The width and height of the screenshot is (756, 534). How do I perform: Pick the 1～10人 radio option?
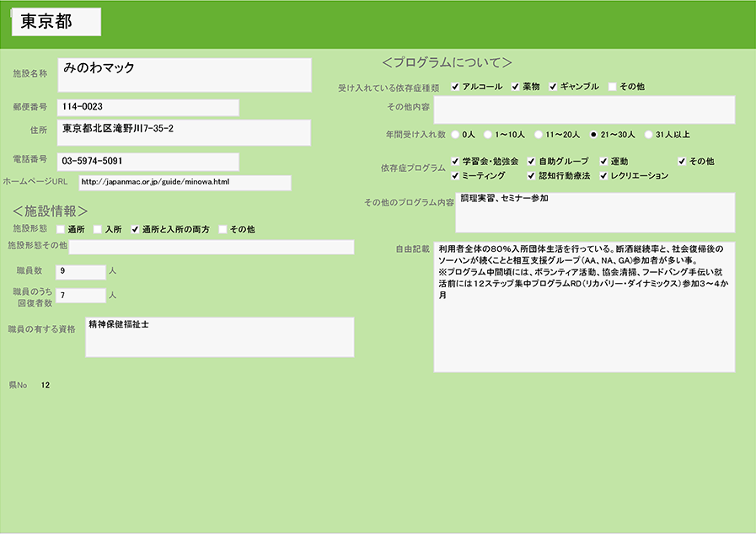(488, 134)
